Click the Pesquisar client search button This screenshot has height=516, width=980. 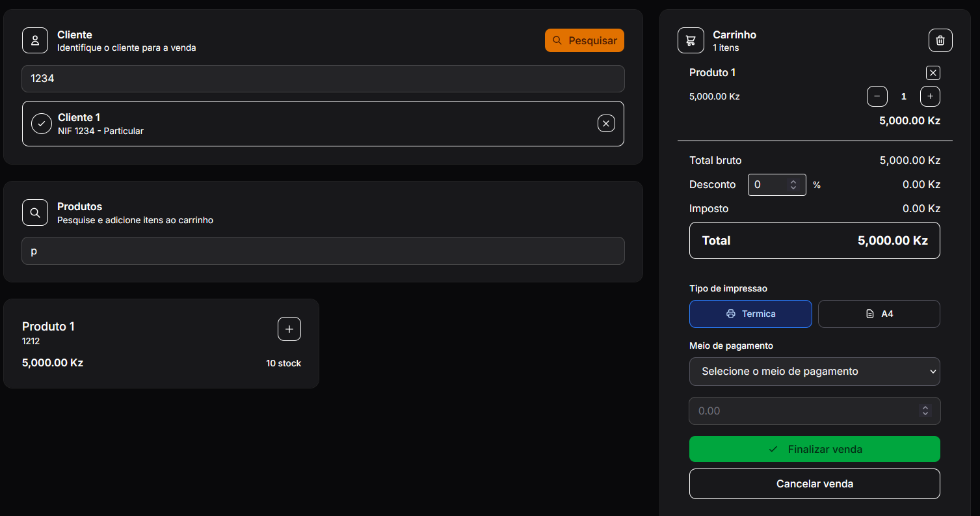pyautogui.click(x=585, y=40)
